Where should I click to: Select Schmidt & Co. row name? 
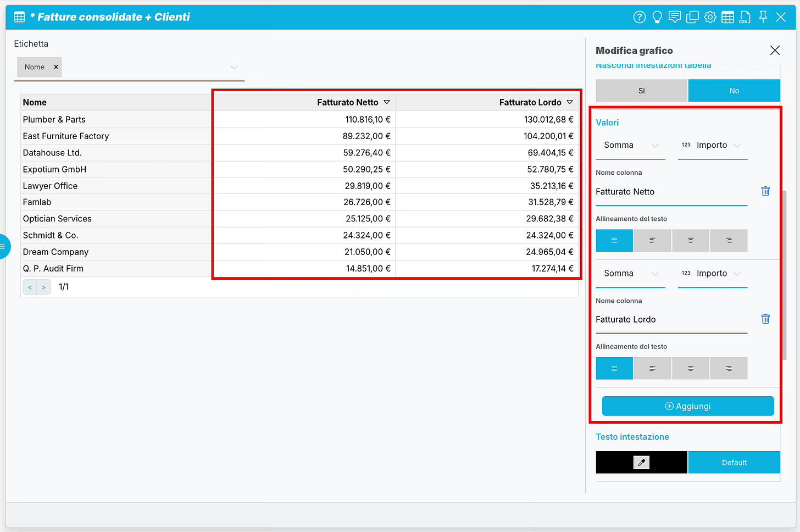click(x=51, y=235)
